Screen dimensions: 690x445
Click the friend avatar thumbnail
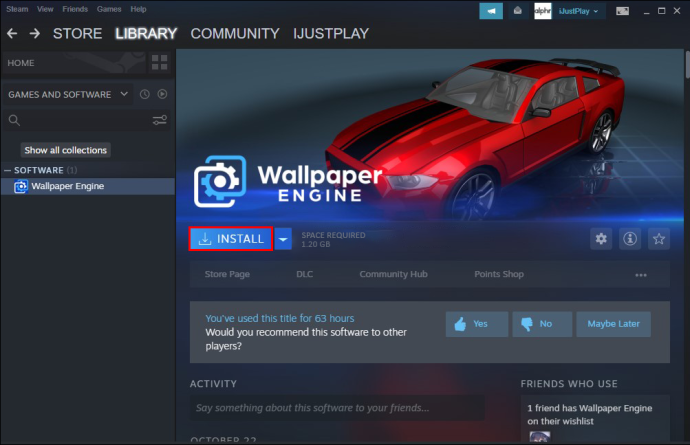pos(540,436)
